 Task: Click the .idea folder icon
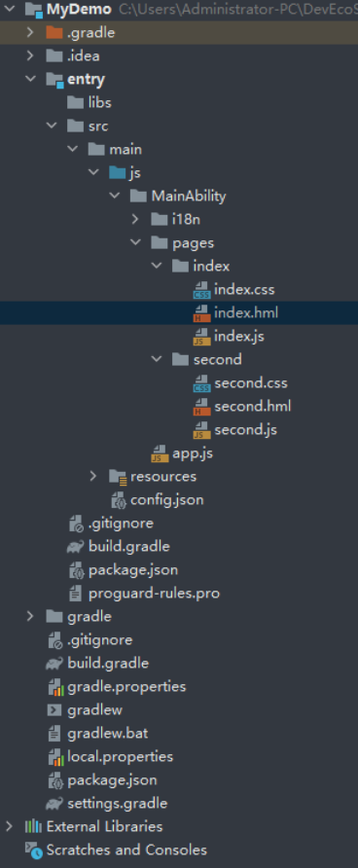[x=54, y=55]
